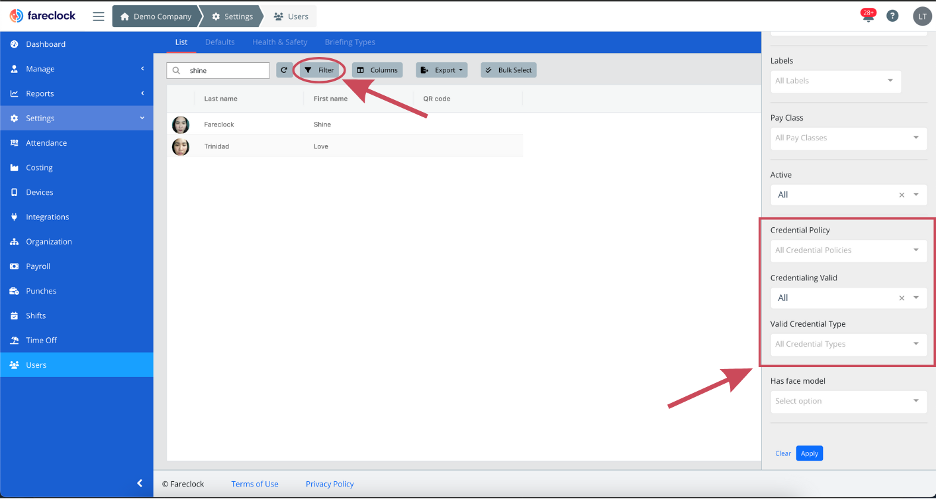
Task: Open Shine Fareclock's avatar photo
Action: [181, 125]
